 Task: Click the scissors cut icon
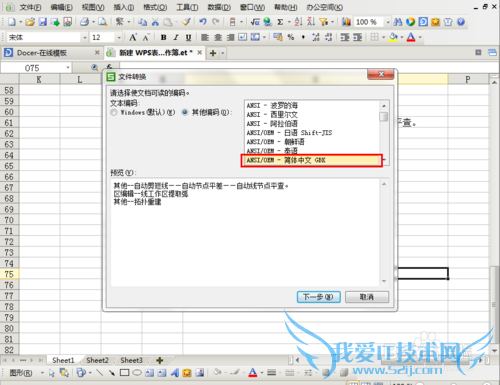[x=155, y=22]
